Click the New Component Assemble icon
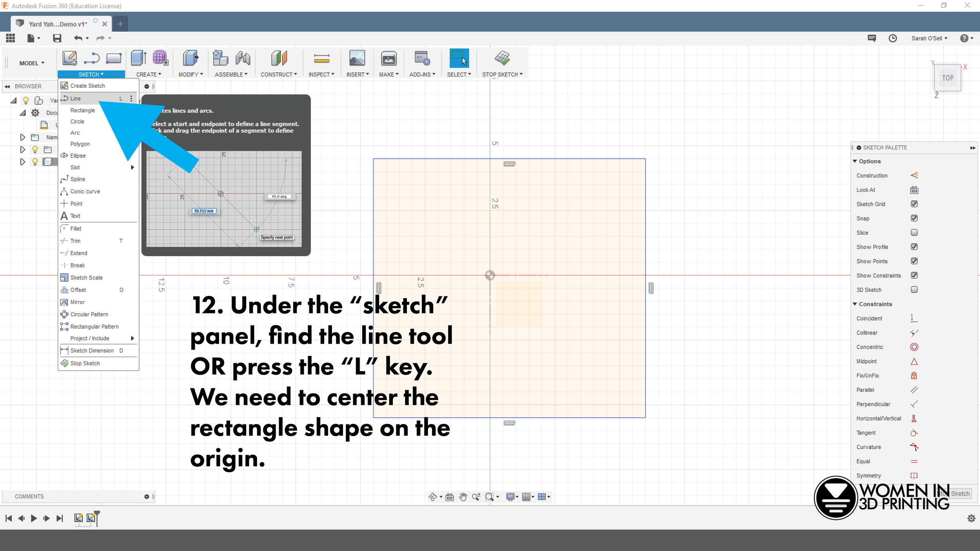 click(220, 58)
